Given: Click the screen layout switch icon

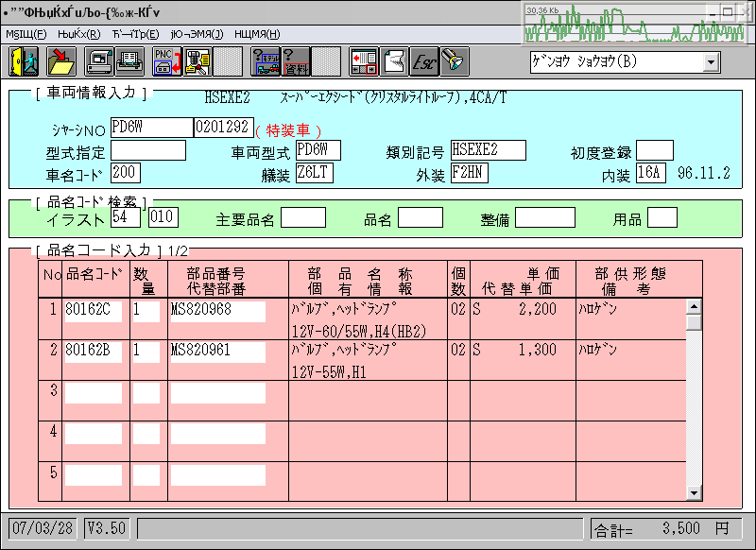Looking at the screenshot, I should coord(364,61).
